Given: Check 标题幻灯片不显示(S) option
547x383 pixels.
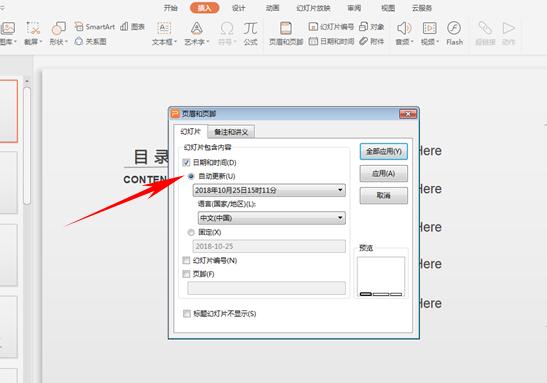Looking at the screenshot, I should pyautogui.click(x=187, y=314).
